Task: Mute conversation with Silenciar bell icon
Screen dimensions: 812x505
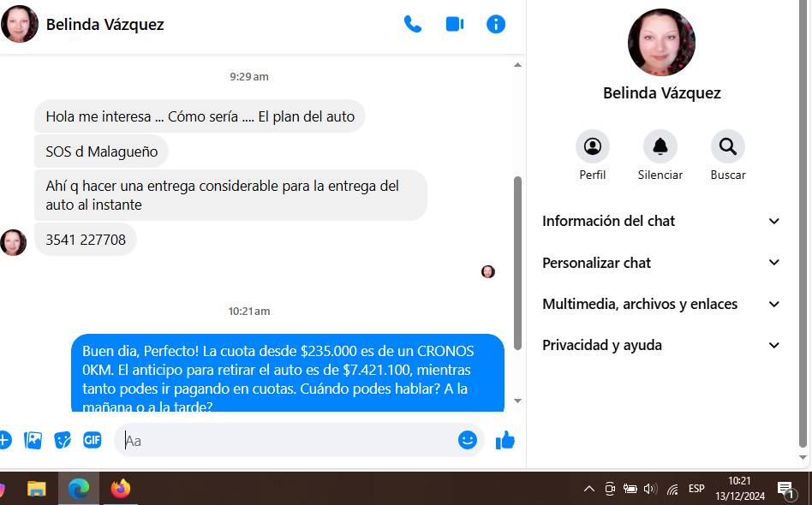Action: (x=660, y=146)
